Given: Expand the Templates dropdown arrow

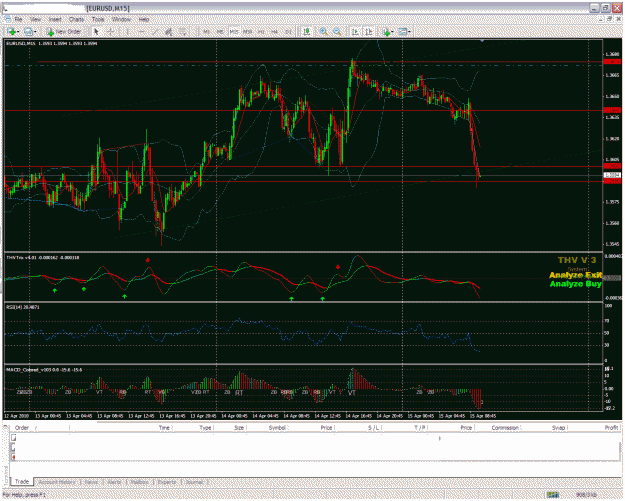Looking at the screenshot, I should (410, 31).
